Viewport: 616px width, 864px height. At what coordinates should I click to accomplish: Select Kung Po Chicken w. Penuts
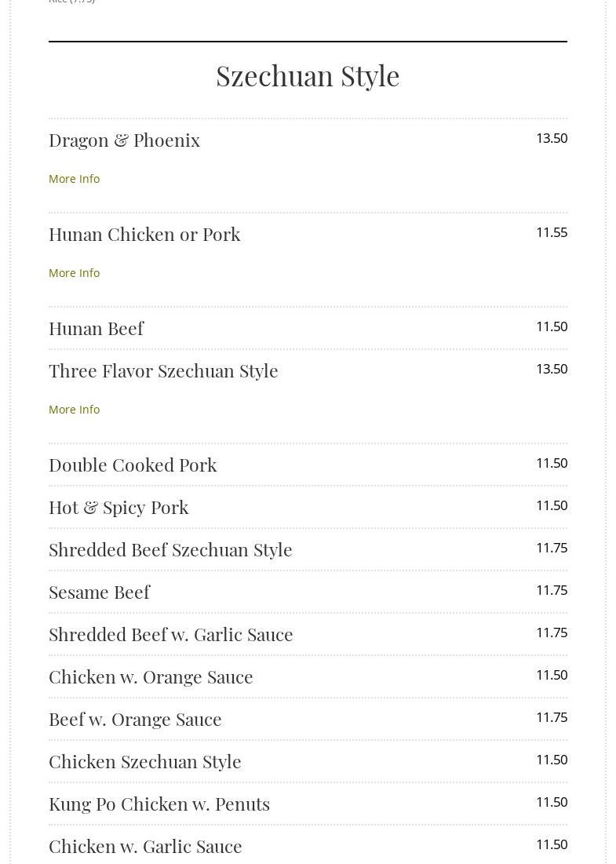tap(159, 804)
